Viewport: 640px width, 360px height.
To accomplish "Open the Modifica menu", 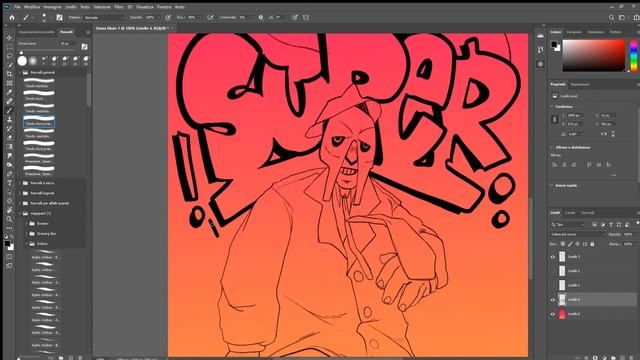I will tap(32, 7).
